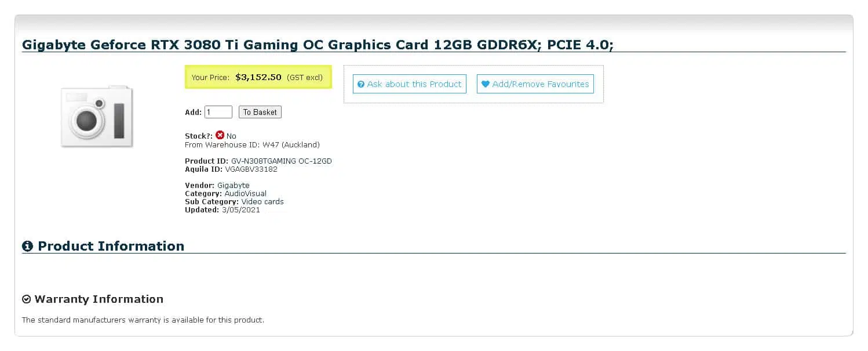The height and width of the screenshot is (351, 868).
Task: Click the Product ID GV-N308TGAMING OC-12GD text
Action: 258,161
